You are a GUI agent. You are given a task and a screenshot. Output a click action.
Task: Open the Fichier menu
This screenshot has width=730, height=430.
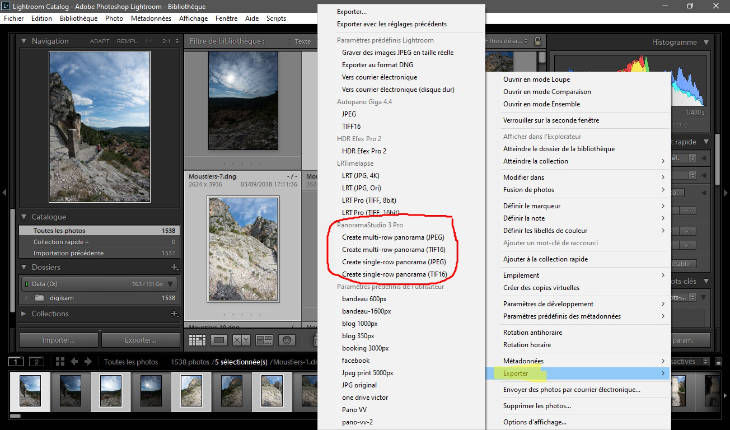coord(14,19)
